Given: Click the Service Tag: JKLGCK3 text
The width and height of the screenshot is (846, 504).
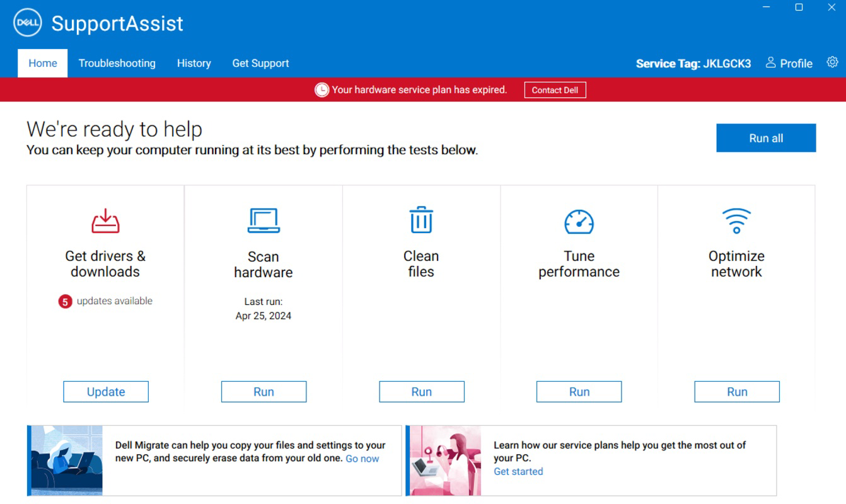Looking at the screenshot, I should pos(693,64).
